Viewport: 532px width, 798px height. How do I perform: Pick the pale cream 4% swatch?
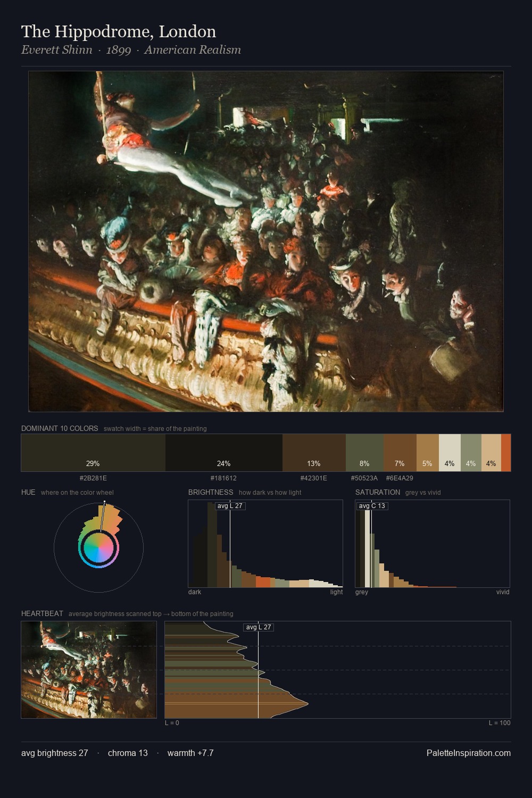coord(450,453)
